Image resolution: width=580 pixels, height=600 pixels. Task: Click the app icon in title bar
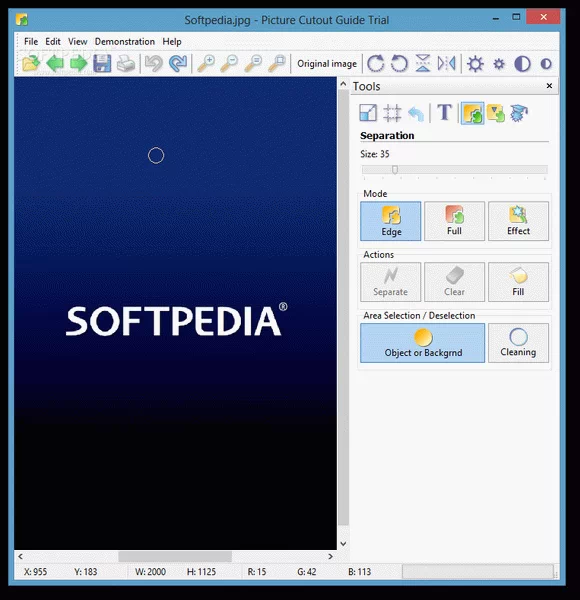point(22,19)
